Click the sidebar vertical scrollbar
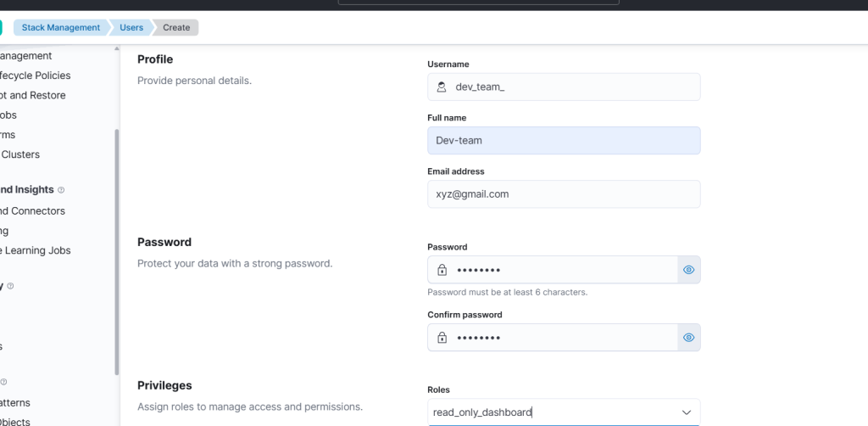868x426 pixels. click(x=116, y=252)
